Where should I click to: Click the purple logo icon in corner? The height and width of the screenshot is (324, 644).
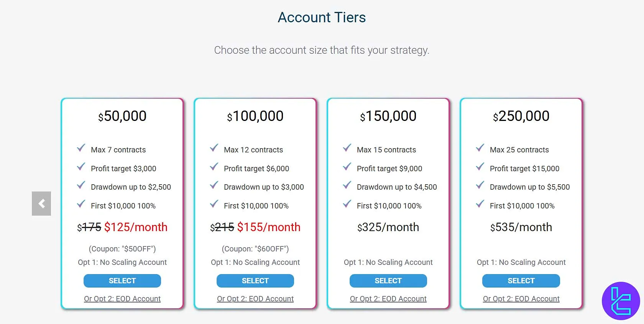click(621, 301)
